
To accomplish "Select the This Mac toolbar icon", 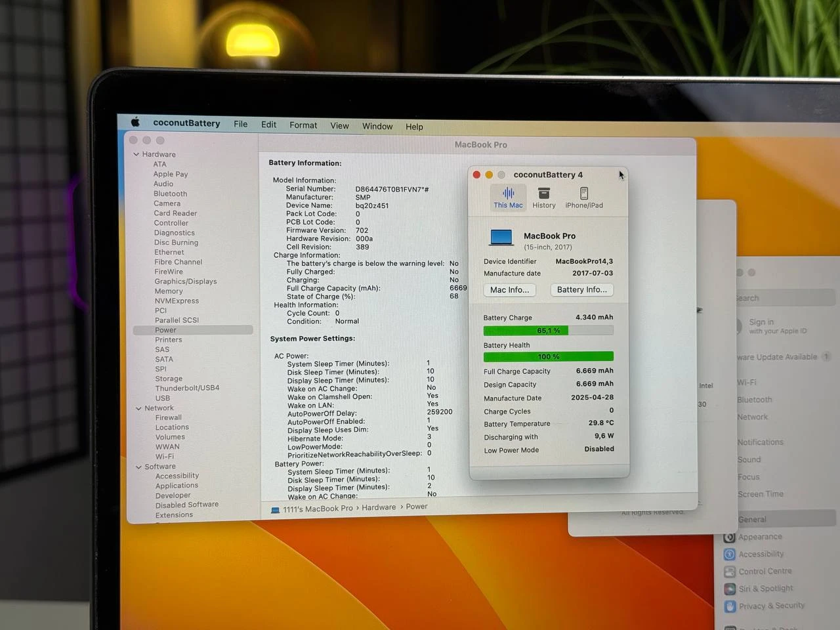I will click(x=508, y=194).
